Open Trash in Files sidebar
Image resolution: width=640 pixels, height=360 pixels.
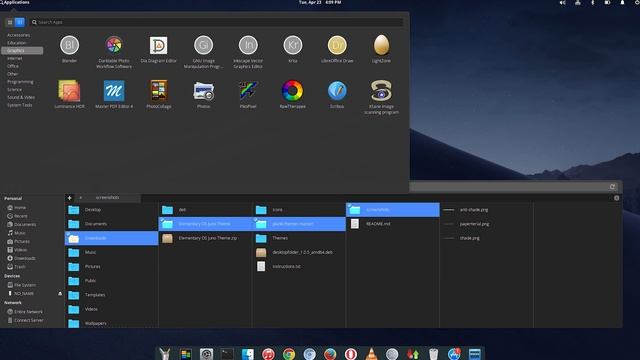coord(16,267)
